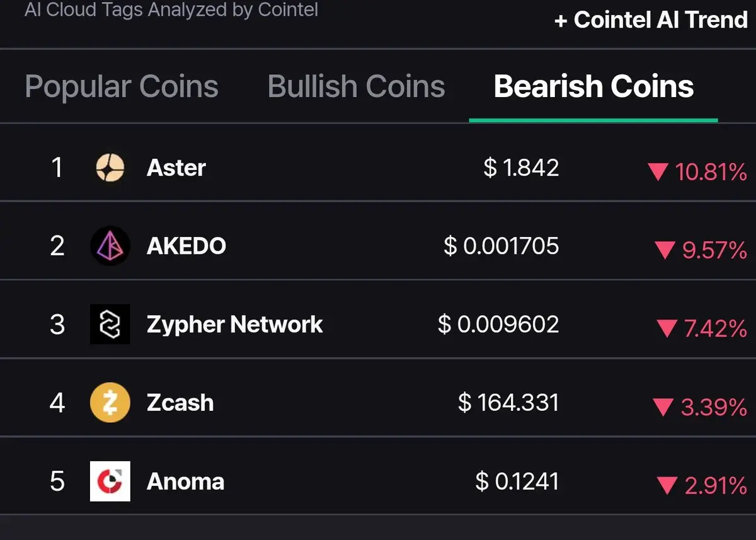
Task: Click the Anoma red logo icon
Action: 110,481
